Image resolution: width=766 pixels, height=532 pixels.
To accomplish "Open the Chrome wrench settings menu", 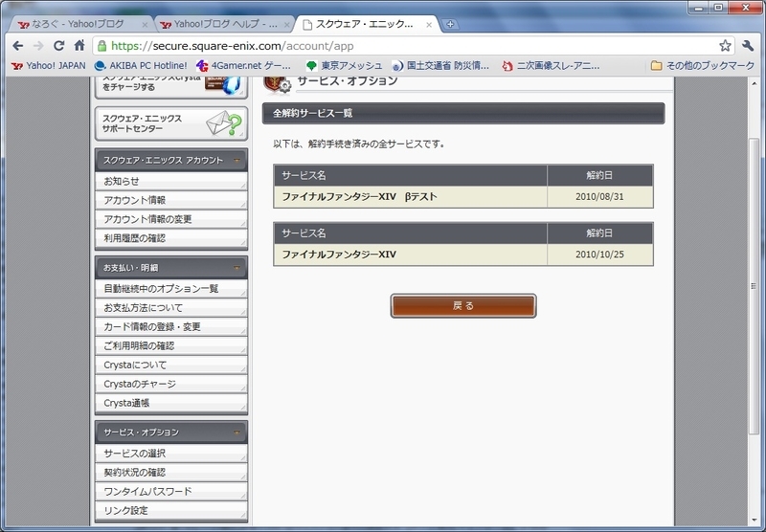I will [x=748, y=46].
